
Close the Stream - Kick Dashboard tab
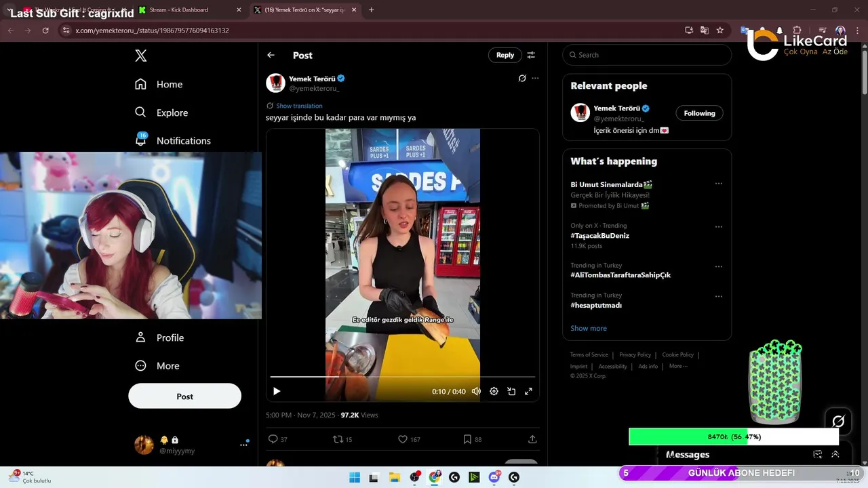click(239, 9)
